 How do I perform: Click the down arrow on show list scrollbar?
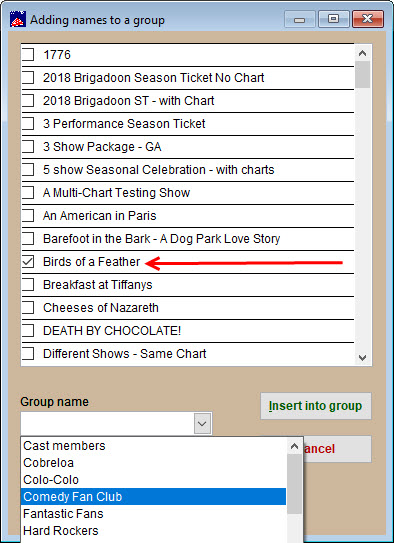tap(362, 357)
